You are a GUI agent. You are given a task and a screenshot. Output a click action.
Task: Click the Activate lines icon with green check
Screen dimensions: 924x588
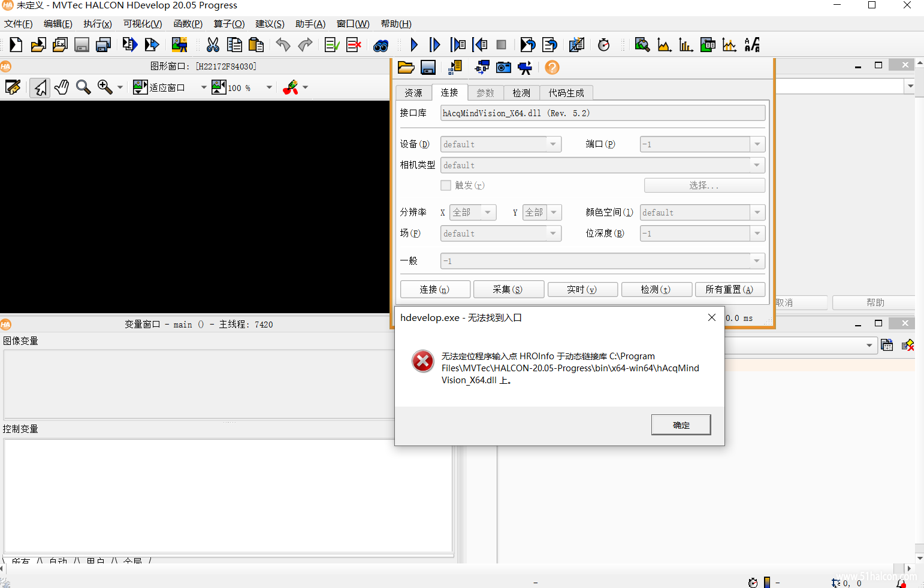pyautogui.click(x=332, y=45)
